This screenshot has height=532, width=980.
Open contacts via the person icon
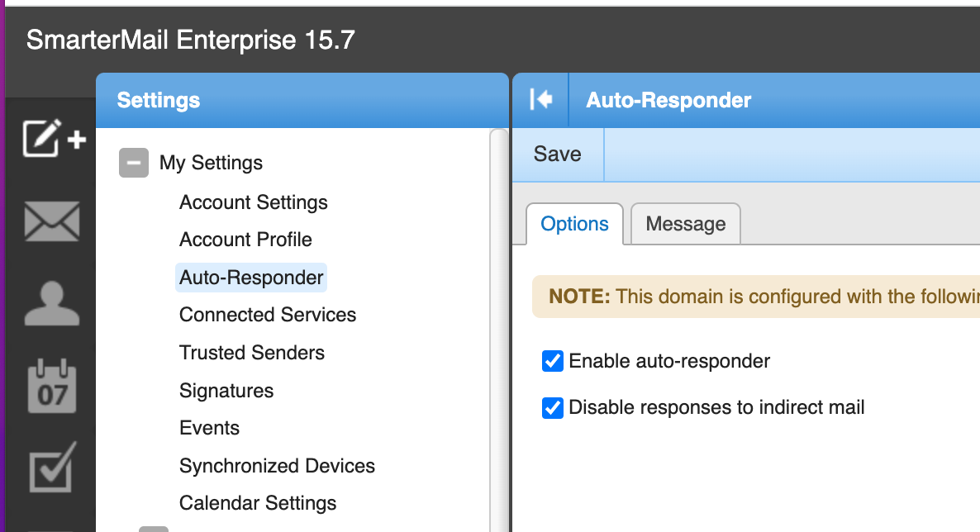(x=52, y=303)
